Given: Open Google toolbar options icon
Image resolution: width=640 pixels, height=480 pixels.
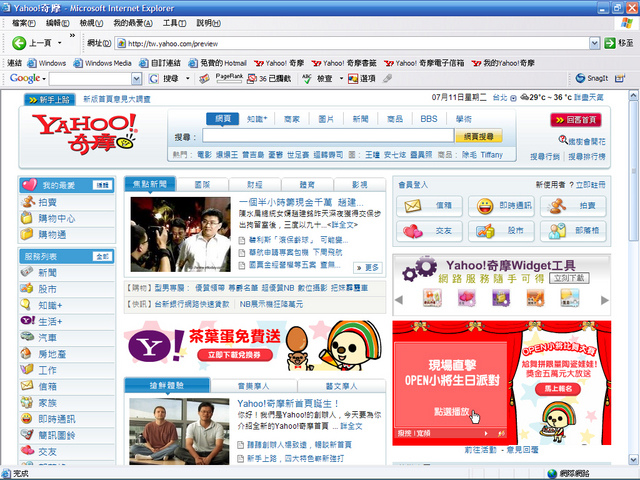Looking at the screenshot, I should pyautogui.click(x=353, y=78).
